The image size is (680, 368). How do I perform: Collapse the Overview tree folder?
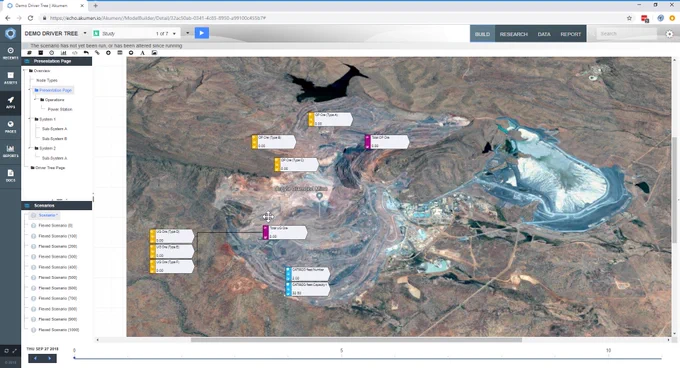[x=25, y=71]
